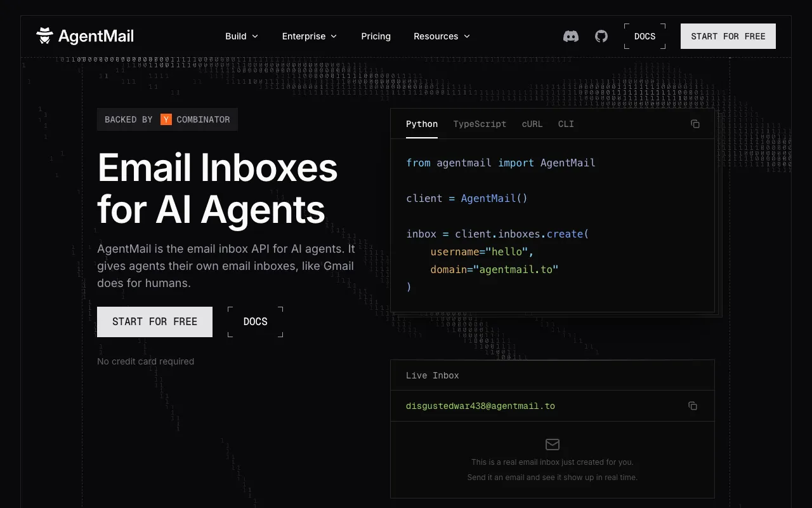Click START FOR FREE in header
Viewport: 812px width, 508px height.
[x=728, y=36]
